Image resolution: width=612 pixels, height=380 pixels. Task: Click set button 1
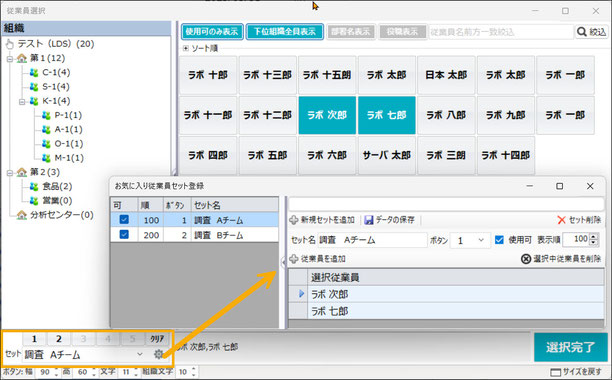[x=34, y=339]
